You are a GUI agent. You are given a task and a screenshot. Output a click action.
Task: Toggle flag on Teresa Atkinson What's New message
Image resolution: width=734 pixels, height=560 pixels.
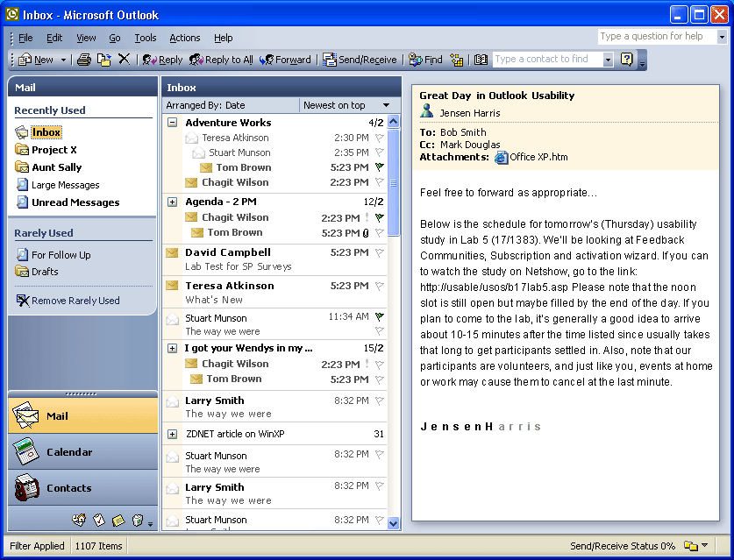point(379,286)
